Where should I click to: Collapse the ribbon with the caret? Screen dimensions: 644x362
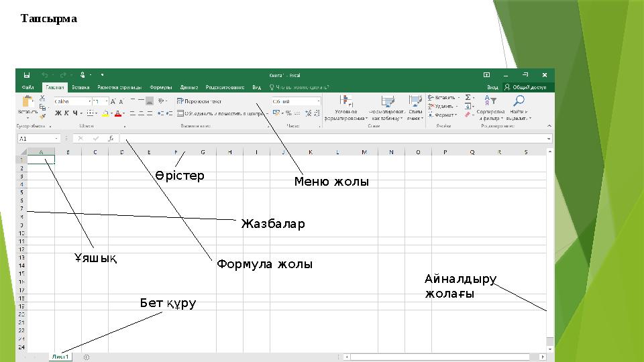(549, 126)
